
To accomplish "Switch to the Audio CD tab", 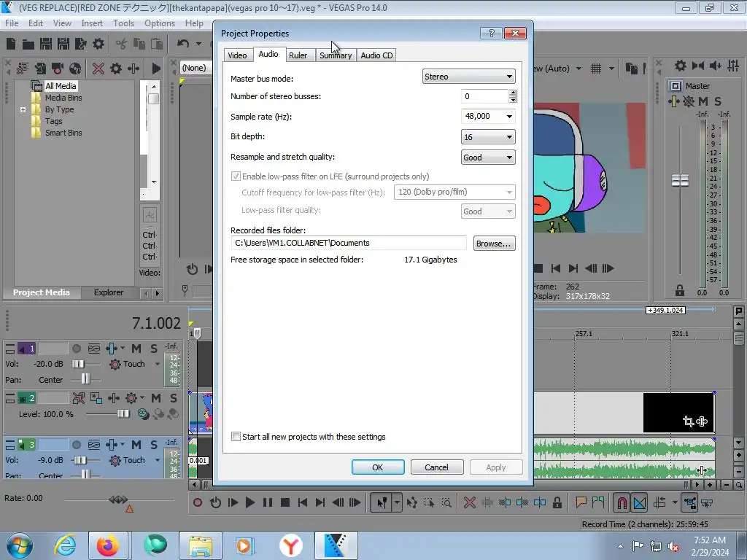I will pyautogui.click(x=376, y=55).
